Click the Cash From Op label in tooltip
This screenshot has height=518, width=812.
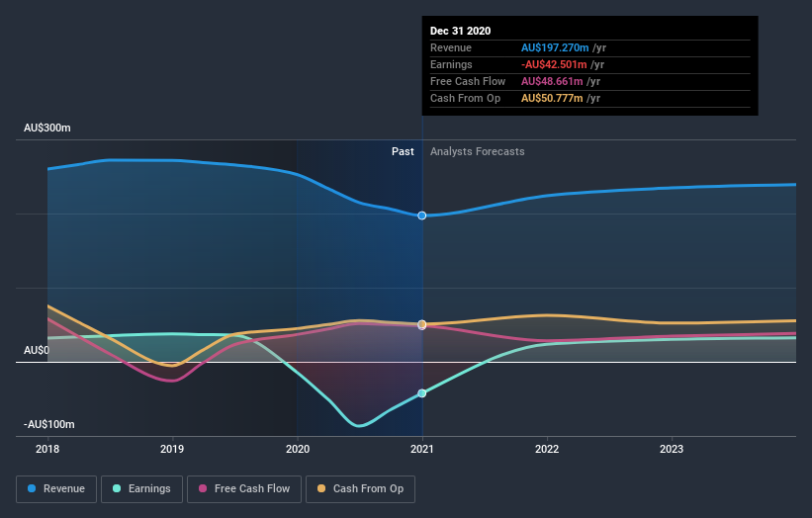click(x=466, y=98)
